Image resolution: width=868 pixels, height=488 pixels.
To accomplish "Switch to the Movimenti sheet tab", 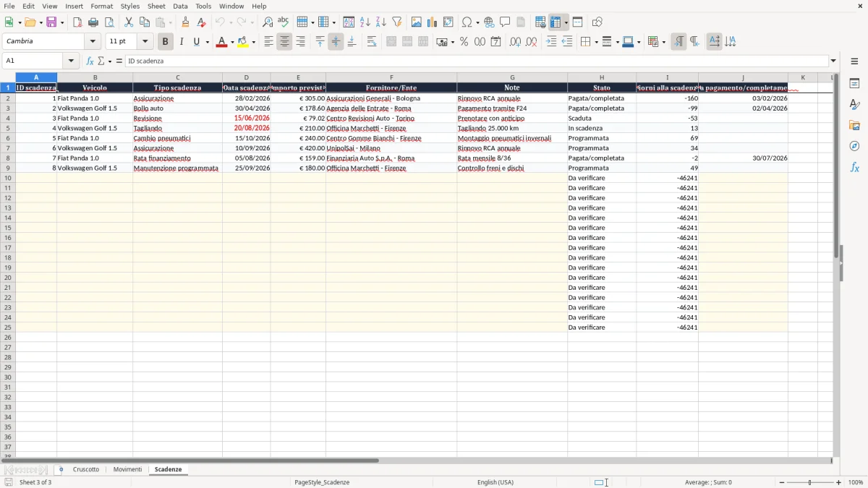I will [x=127, y=470].
